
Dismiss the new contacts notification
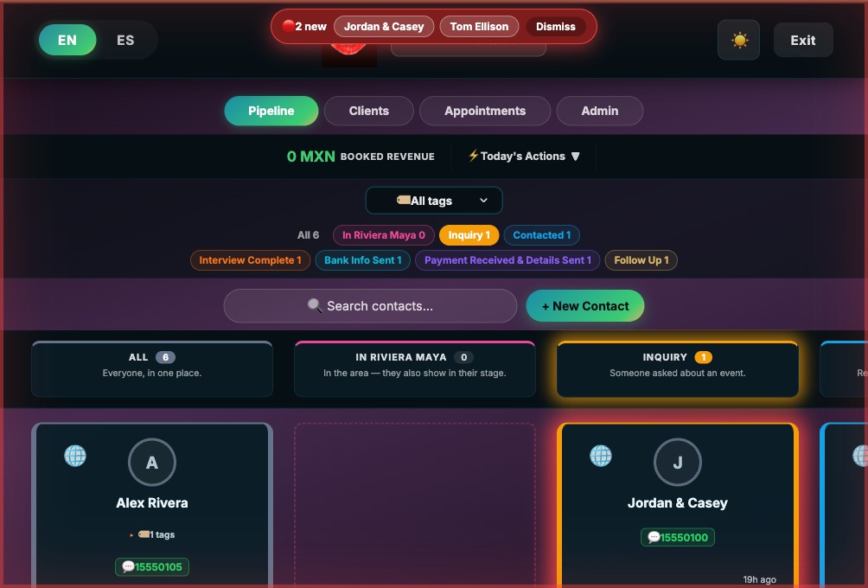point(556,27)
